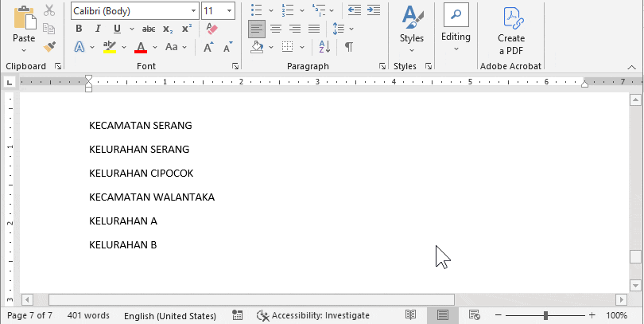The image size is (644, 324).
Task: Click the Decrease Font Size icon
Action: (228, 47)
